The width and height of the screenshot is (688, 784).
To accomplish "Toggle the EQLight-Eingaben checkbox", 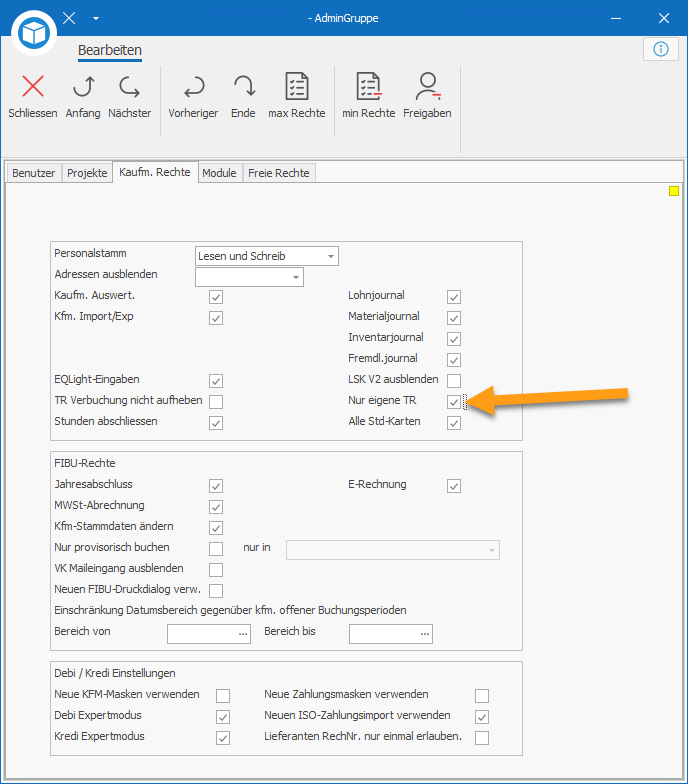I will coord(216,381).
